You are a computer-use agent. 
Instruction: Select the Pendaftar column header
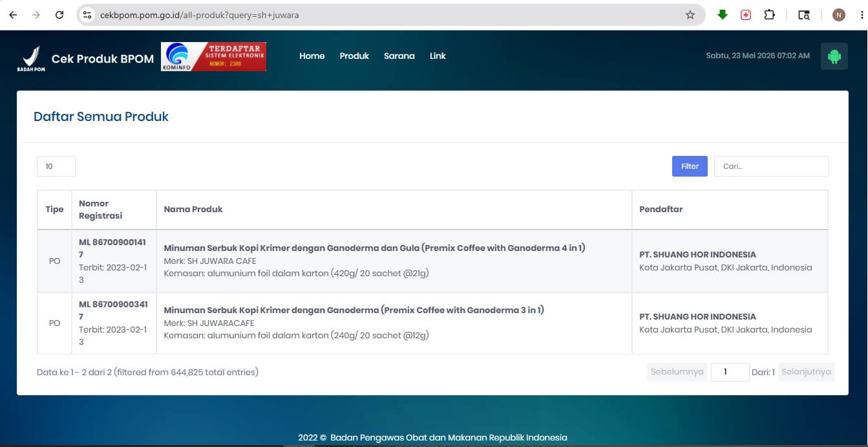[x=730, y=210]
